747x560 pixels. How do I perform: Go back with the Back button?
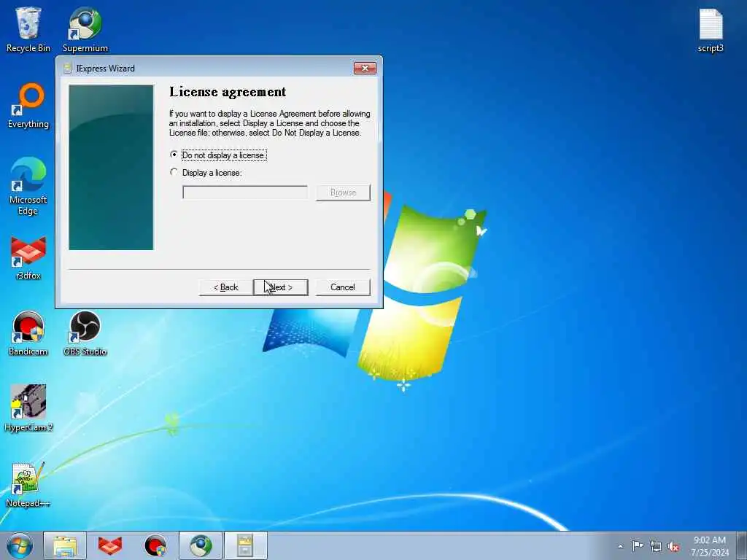coord(226,287)
